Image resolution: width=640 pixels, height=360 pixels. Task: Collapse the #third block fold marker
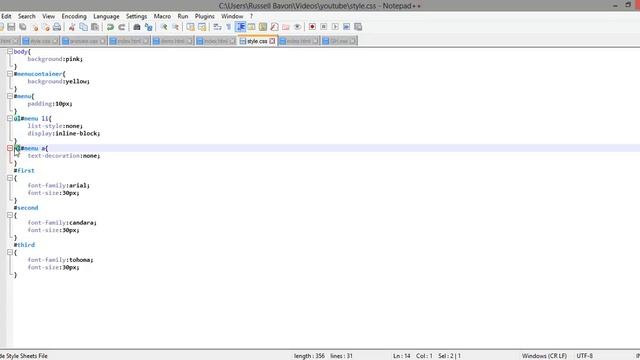point(10,252)
